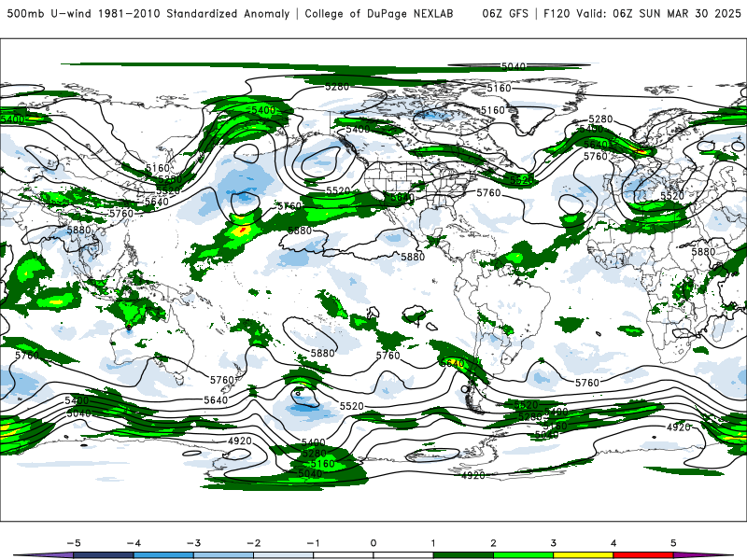Click the 4920 contour label south of Africa
747x560 pixels.
(679, 427)
